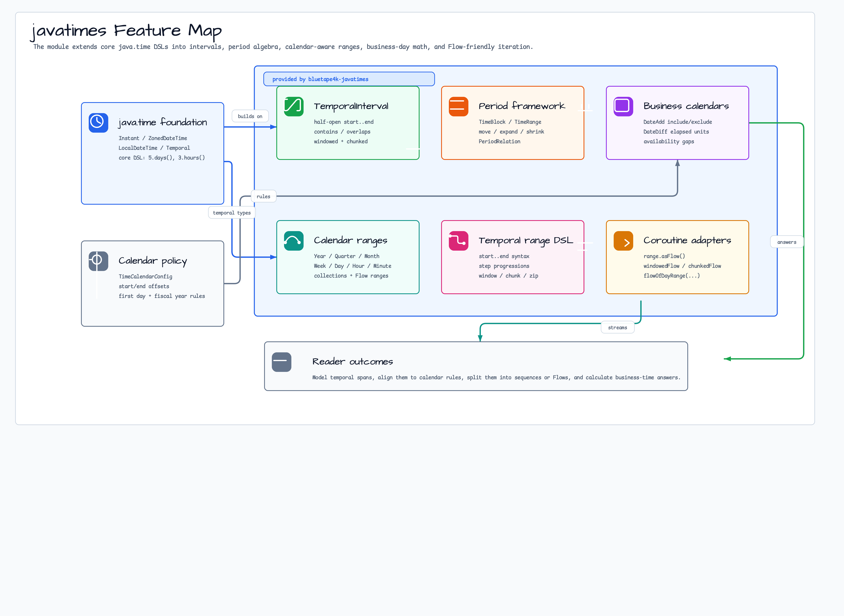Click the 'javatimes Feature Map' title

tap(126, 31)
